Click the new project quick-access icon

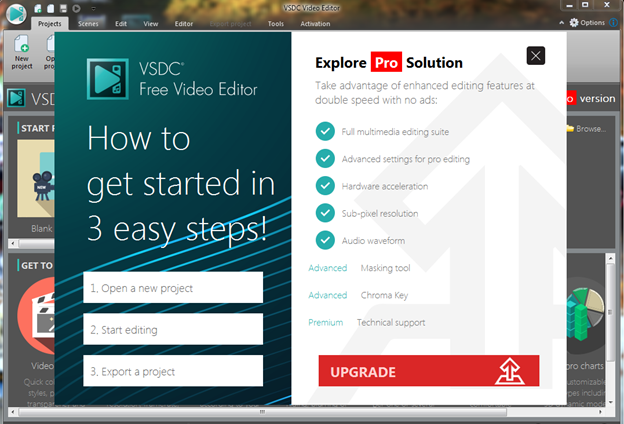click(38, 8)
